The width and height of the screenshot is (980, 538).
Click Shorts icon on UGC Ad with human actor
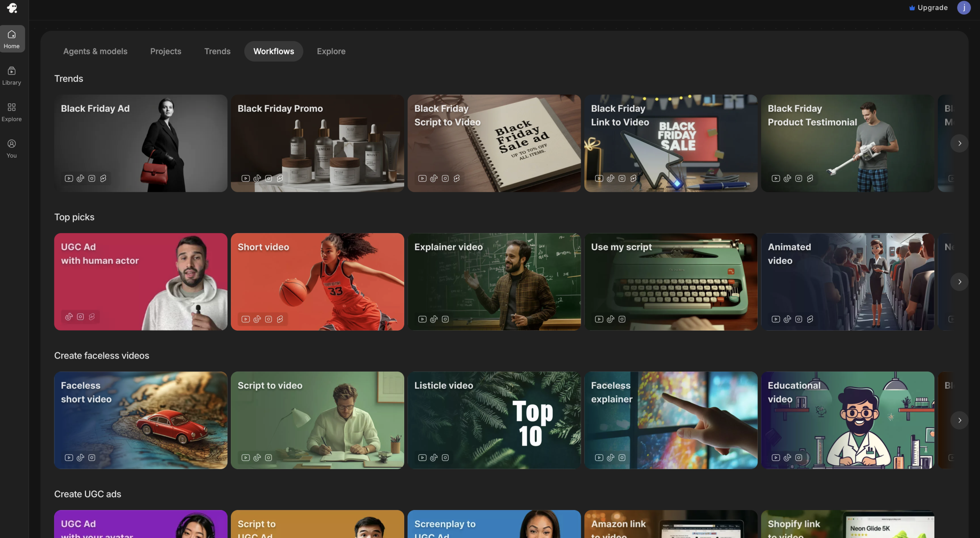click(92, 317)
